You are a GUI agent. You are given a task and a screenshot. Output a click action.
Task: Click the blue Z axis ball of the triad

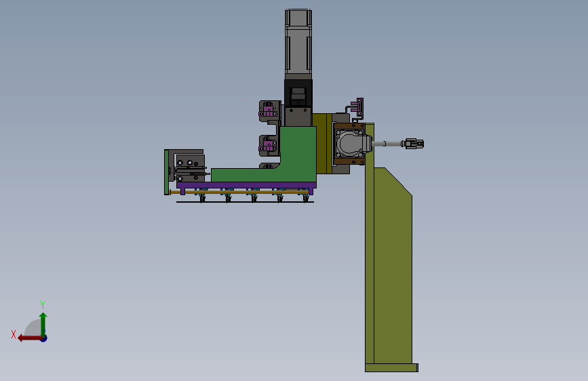tap(44, 338)
